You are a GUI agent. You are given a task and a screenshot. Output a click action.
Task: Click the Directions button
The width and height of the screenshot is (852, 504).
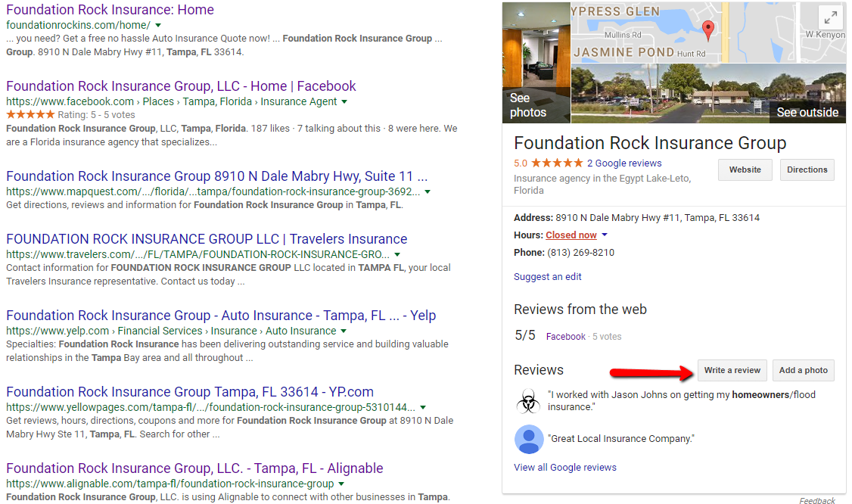click(807, 170)
